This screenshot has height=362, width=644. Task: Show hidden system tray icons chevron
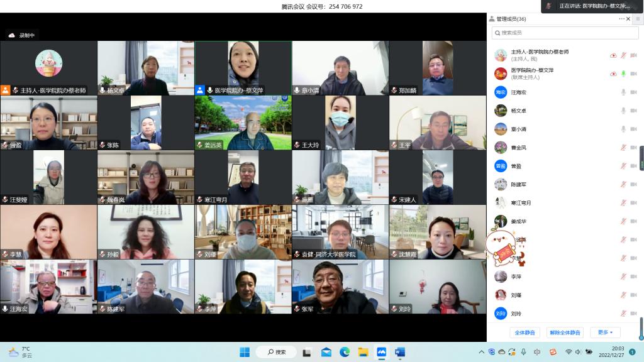(x=482, y=352)
